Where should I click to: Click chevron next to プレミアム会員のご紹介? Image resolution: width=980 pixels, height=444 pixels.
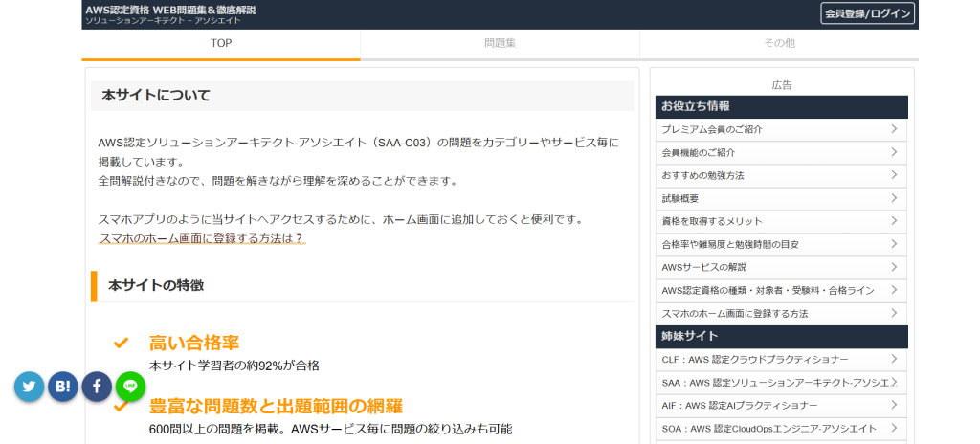pyautogui.click(x=893, y=129)
